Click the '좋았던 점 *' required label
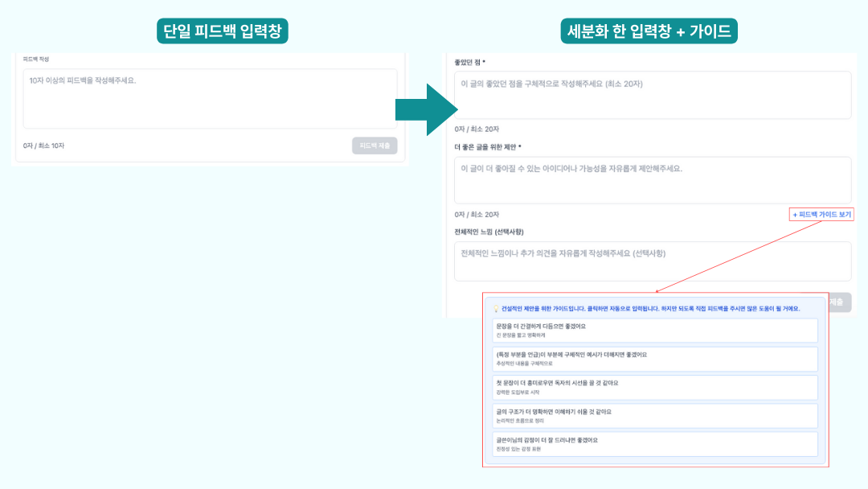 coord(470,62)
